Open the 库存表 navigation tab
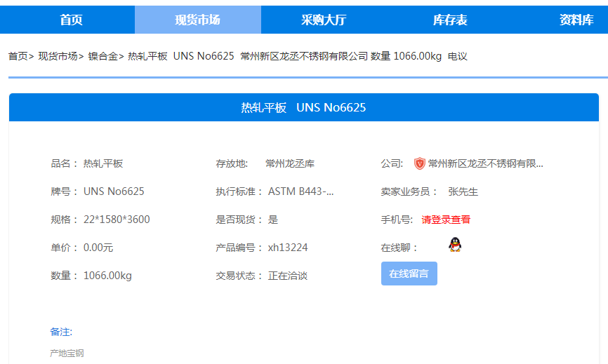This screenshot has width=608, height=364. click(450, 20)
